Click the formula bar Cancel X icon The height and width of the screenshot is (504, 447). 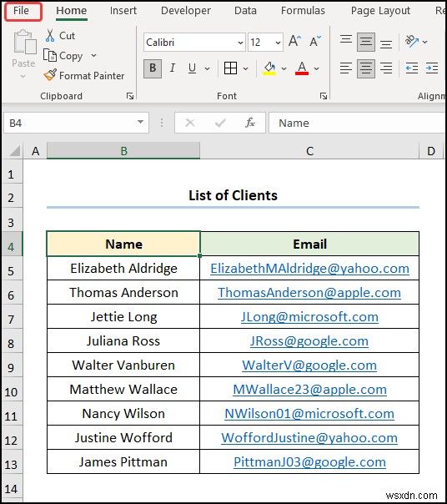(x=190, y=123)
